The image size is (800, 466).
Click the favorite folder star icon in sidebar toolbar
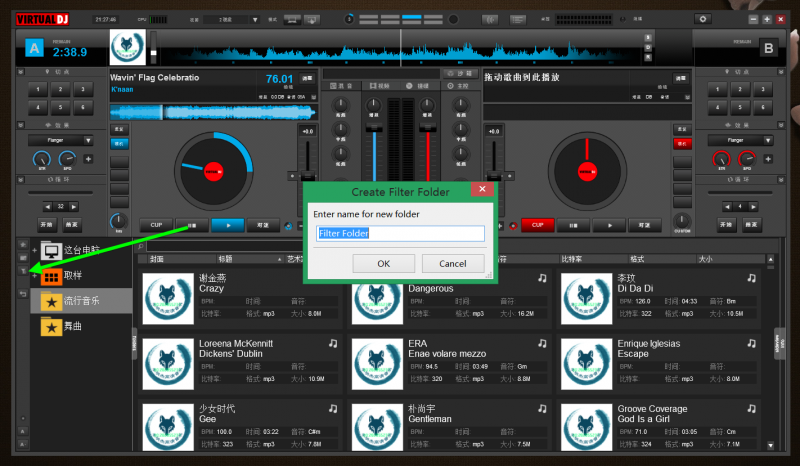(23, 244)
